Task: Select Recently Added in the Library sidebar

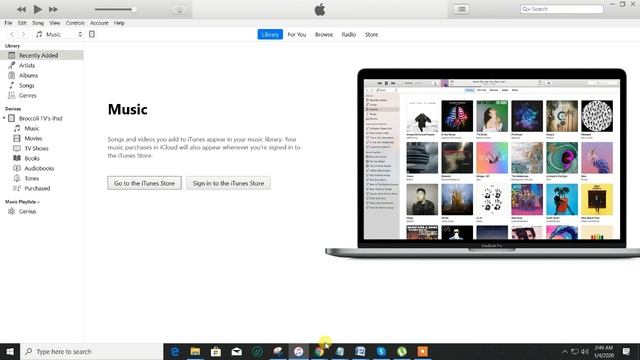Action: tap(42, 55)
